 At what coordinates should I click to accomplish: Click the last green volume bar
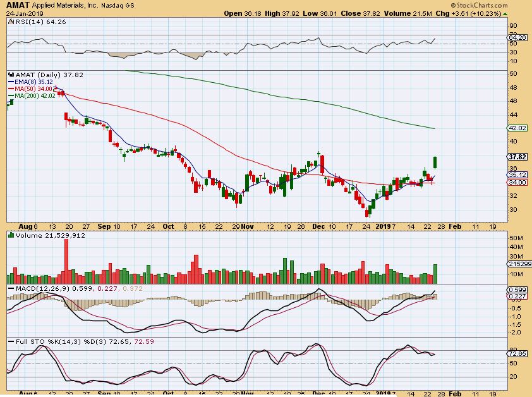435,274
